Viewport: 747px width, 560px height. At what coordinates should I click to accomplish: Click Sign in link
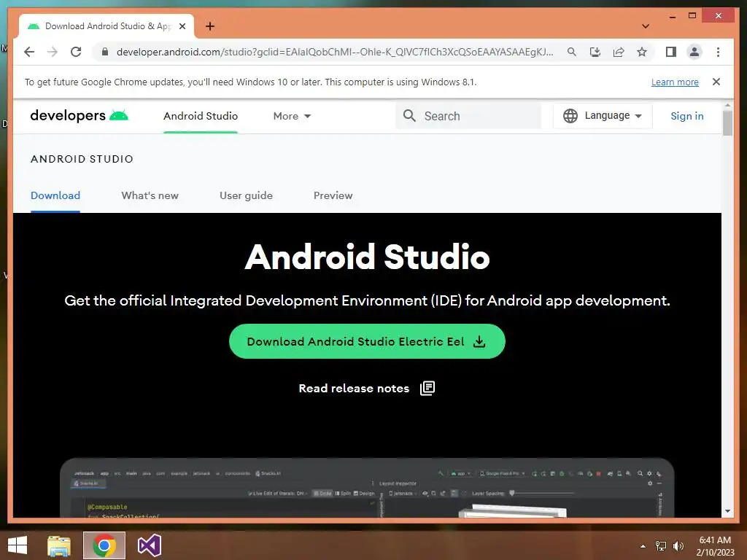point(686,116)
